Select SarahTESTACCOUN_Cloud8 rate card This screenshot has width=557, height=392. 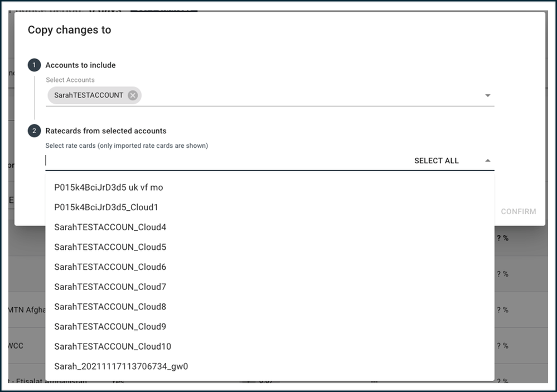click(270, 307)
